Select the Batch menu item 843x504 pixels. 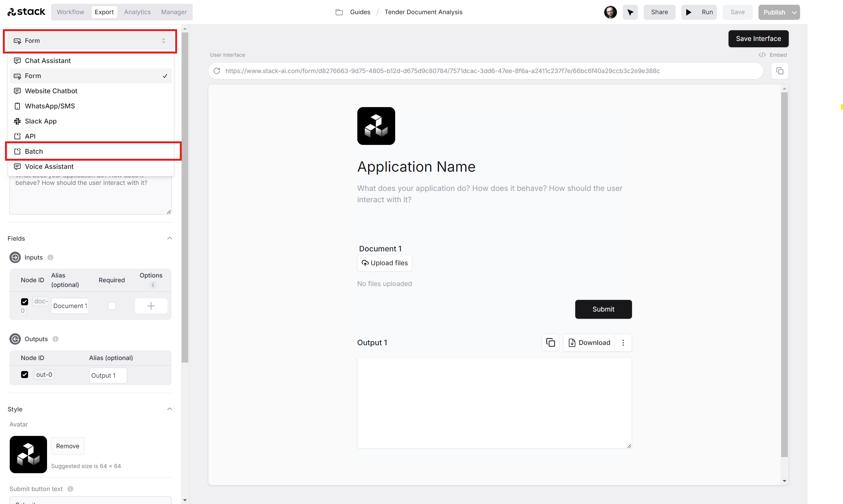93,151
